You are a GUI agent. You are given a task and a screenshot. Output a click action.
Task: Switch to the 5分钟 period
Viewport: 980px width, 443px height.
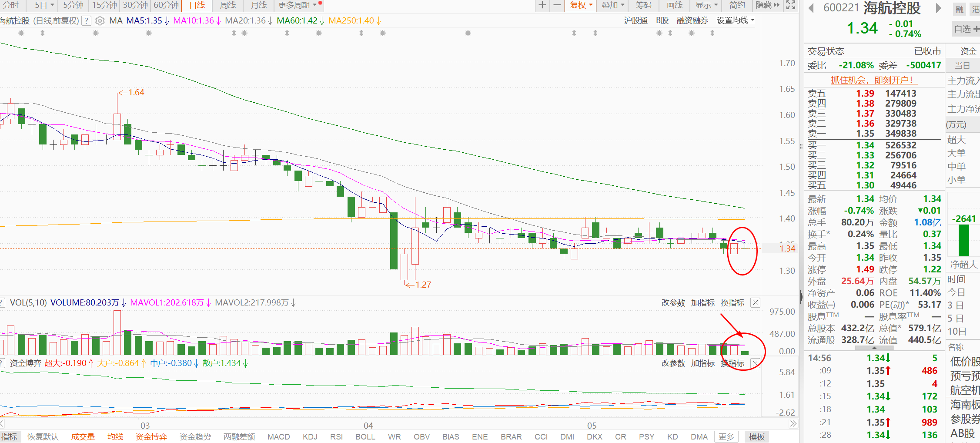(73, 5)
